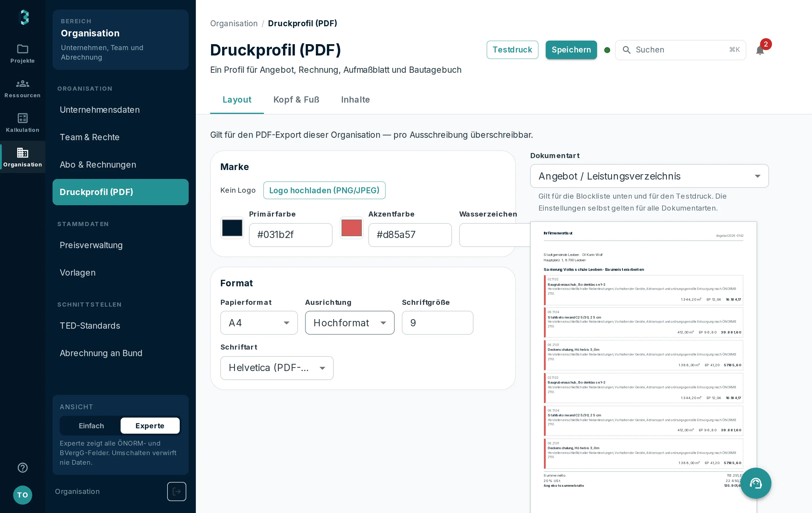The height and width of the screenshot is (513, 812).
Task: Click the Primärfarbe hex input
Action: [291, 235]
